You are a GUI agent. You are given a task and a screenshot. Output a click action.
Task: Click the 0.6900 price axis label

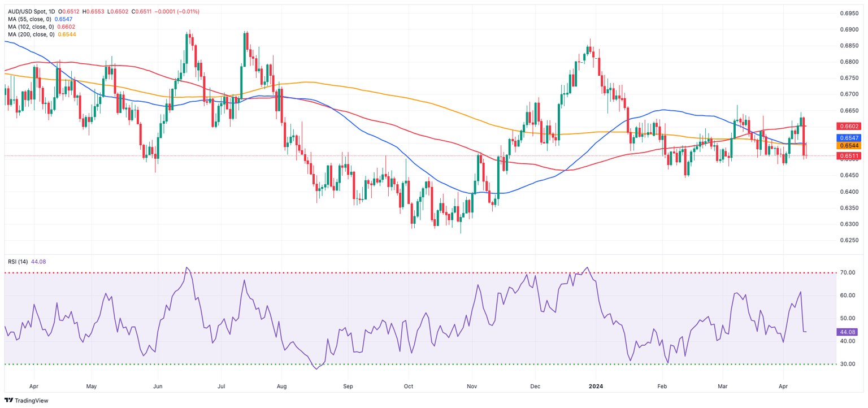(849, 29)
